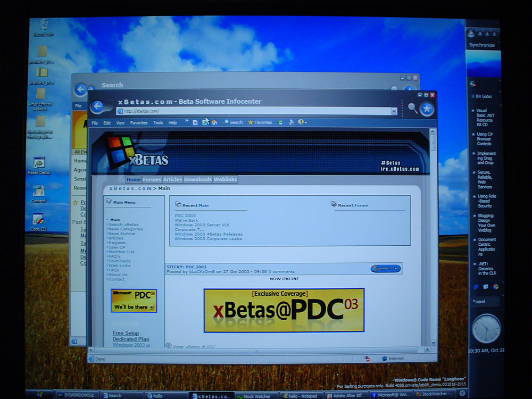Click the Internet zone status bar entry
The height and width of the screenshot is (399, 532).
[393, 358]
